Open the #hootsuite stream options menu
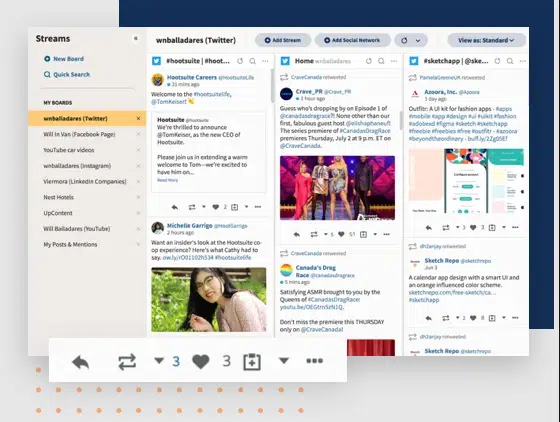This screenshot has width=560, height=422. pos(265,61)
